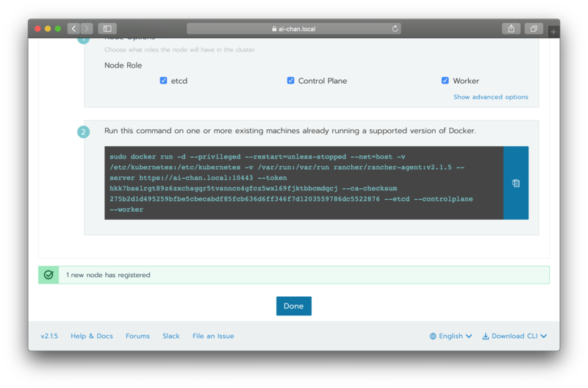Open the File an Issue link
This screenshot has height=388, width=588.
pos(213,336)
